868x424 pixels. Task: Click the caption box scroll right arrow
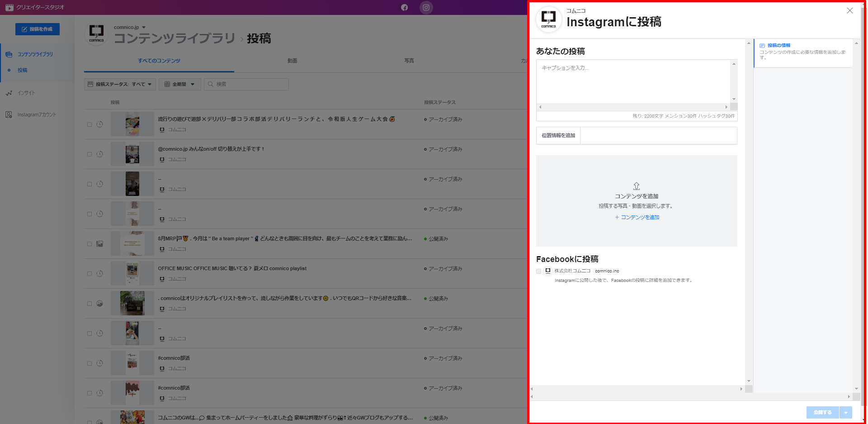point(726,107)
